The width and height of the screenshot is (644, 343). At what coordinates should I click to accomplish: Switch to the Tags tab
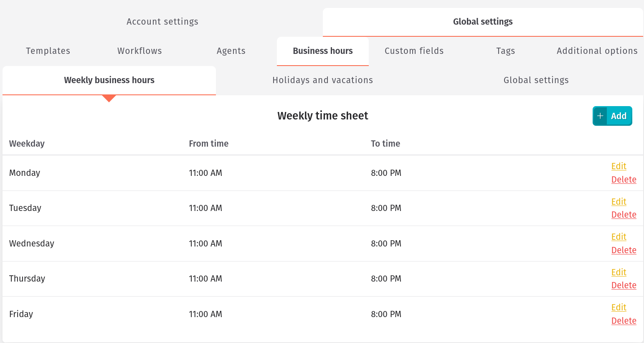[x=505, y=51]
